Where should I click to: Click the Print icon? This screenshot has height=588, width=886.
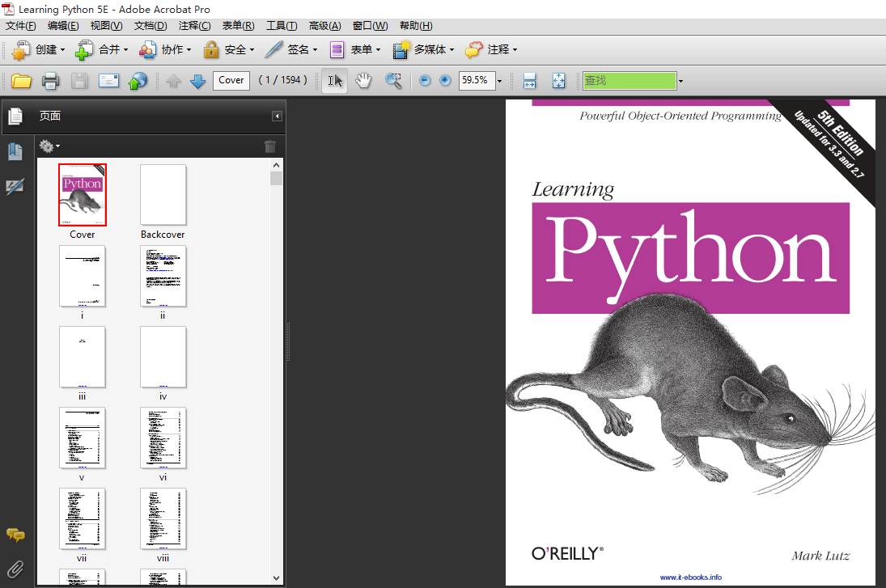(50, 81)
